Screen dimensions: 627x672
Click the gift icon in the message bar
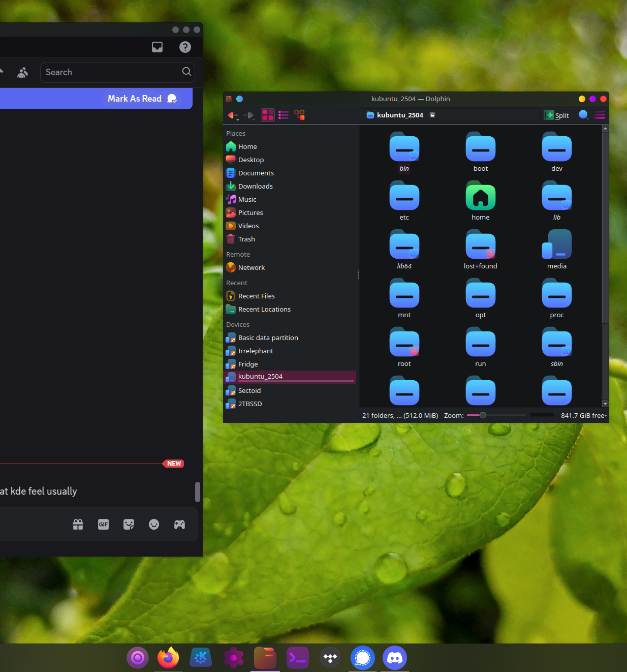click(78, 524)
